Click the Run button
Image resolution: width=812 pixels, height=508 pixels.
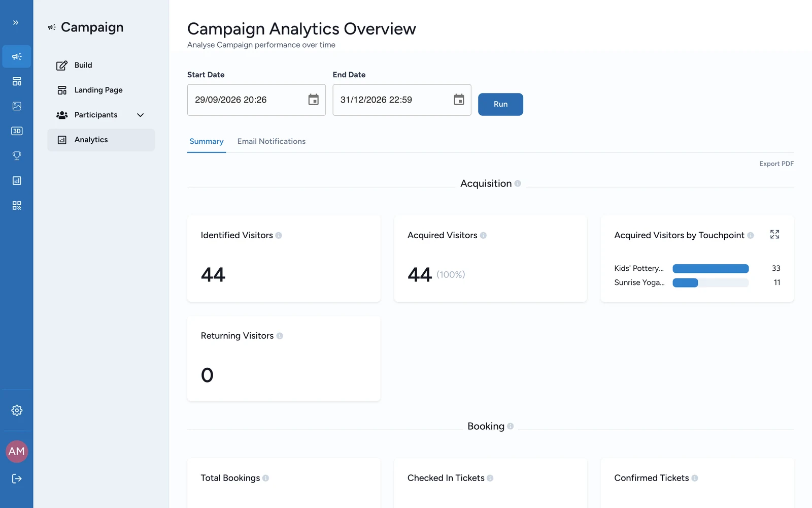click(500, 104)
